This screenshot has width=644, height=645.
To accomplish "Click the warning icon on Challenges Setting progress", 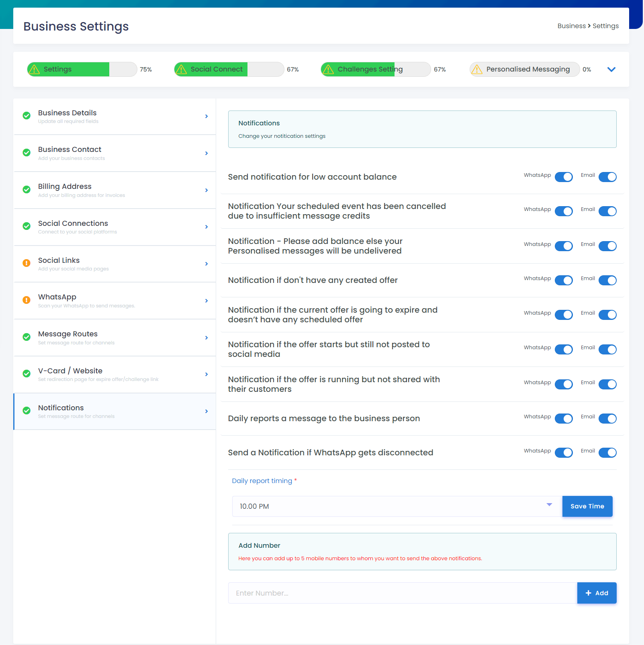I will [x=329, y=69].
